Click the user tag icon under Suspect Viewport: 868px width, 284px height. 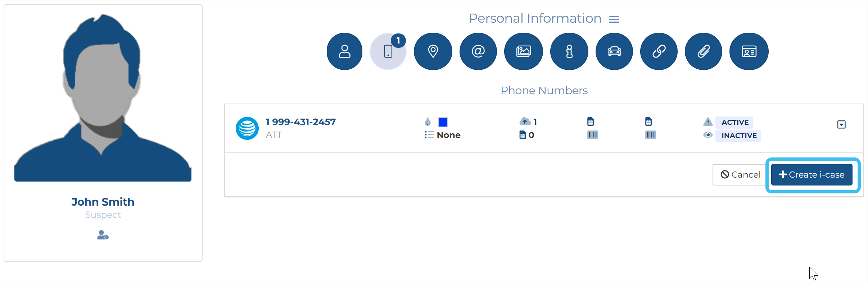(x=103, y=235)
